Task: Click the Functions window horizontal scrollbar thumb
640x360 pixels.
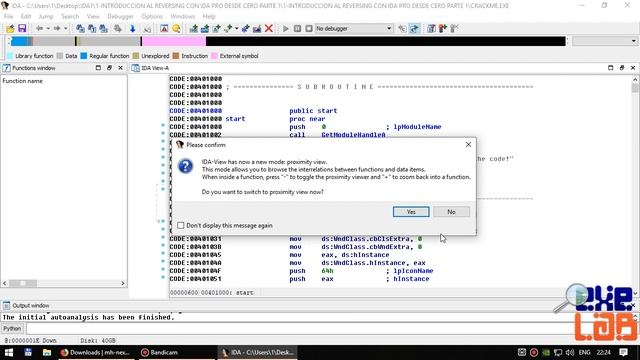Action: point(23,283)
